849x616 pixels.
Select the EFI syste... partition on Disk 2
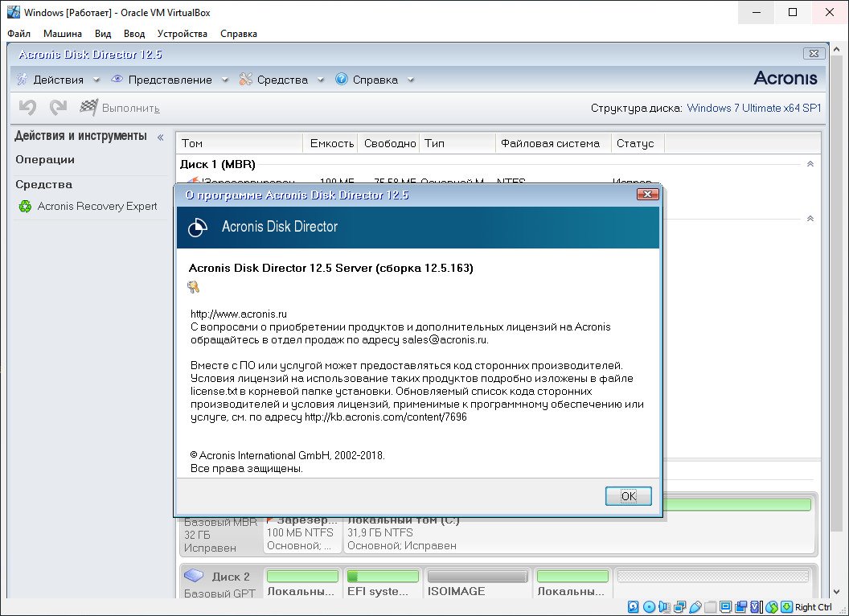click(382, 582)
